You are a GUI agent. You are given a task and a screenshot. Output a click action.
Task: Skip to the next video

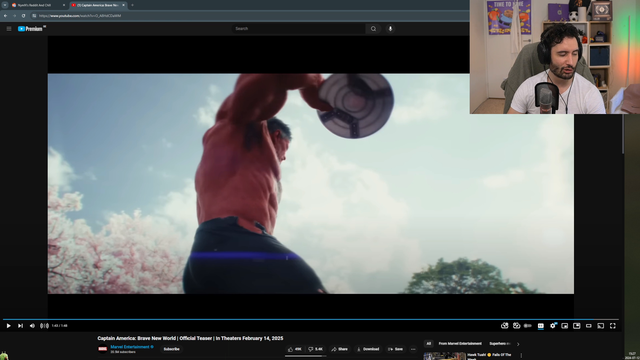pos(20,326)
